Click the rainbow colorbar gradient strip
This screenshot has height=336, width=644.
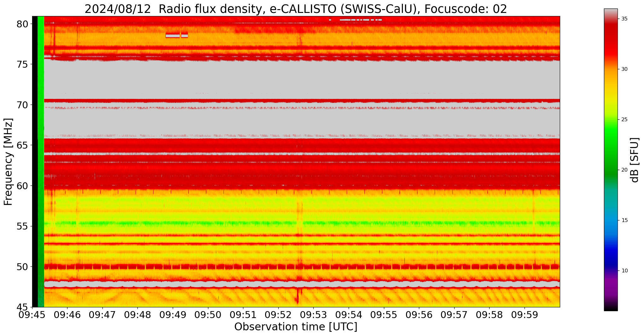point(611,160)
